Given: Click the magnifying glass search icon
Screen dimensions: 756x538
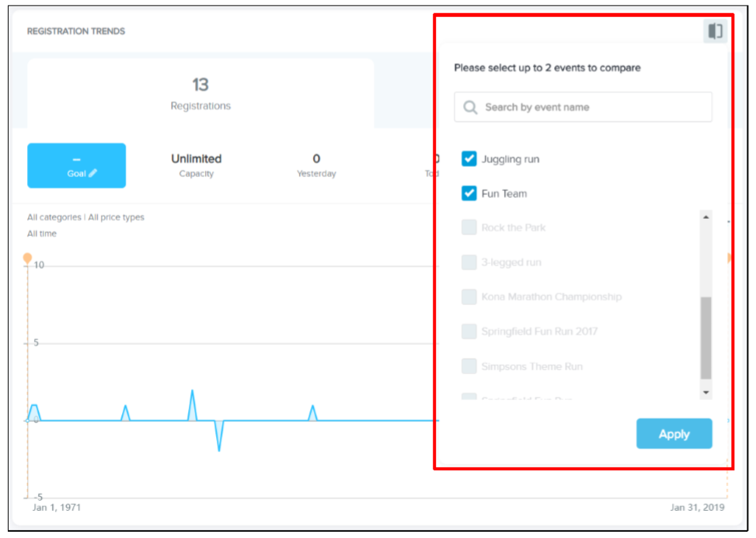Looking at the screenshot, I should 470,107.
